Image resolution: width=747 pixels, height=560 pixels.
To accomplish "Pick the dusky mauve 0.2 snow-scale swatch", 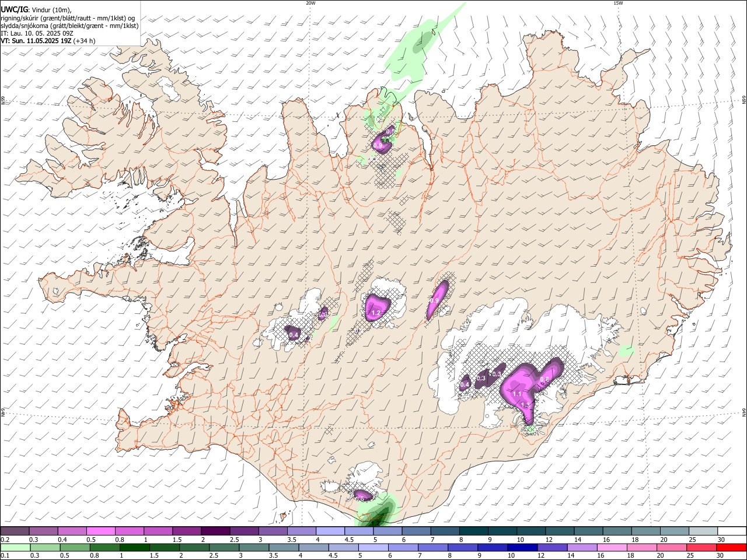I will pos(15,531).
